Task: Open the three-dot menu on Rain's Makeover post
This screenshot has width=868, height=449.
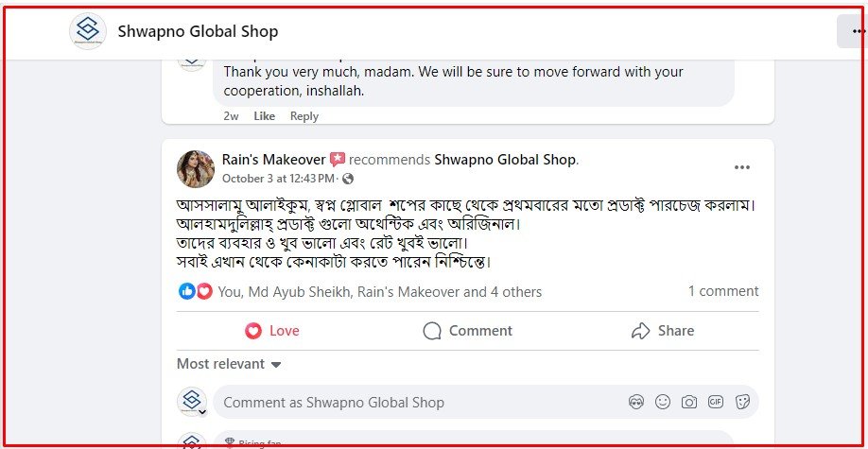Action: coord(742,167)
